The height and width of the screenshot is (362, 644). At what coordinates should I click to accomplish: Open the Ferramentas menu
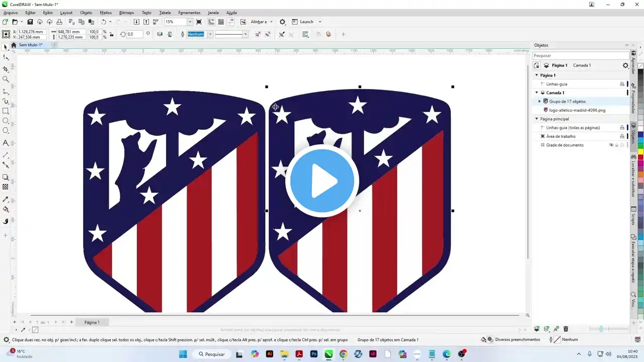[x=189, y=13]
